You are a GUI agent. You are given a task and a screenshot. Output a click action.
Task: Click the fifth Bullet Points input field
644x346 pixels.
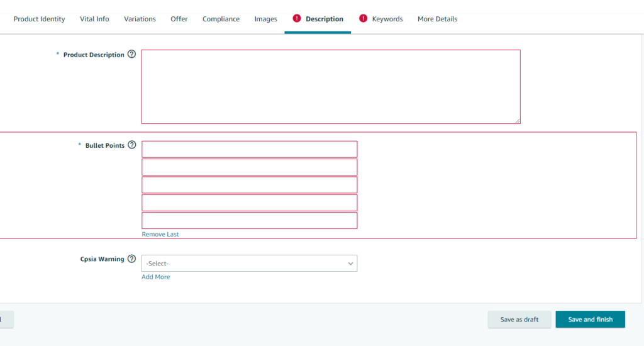click(x=249, y=220)
